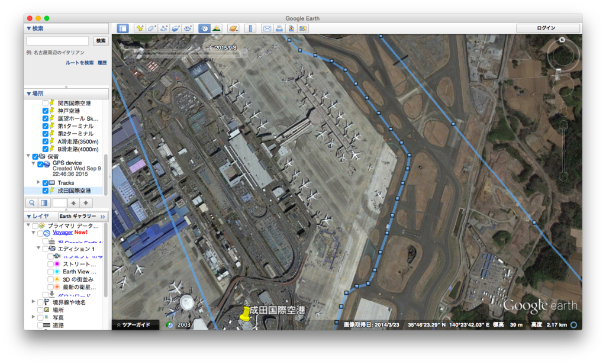Expand the 境界線や地名 layer
The width and height of the screenshot is (606, 364).
(33, 302)
